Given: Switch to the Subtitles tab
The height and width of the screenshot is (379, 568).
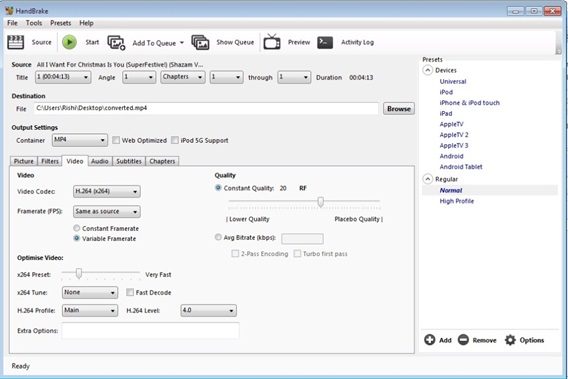Looking at the screenshot, I should [x=129, y=161].
